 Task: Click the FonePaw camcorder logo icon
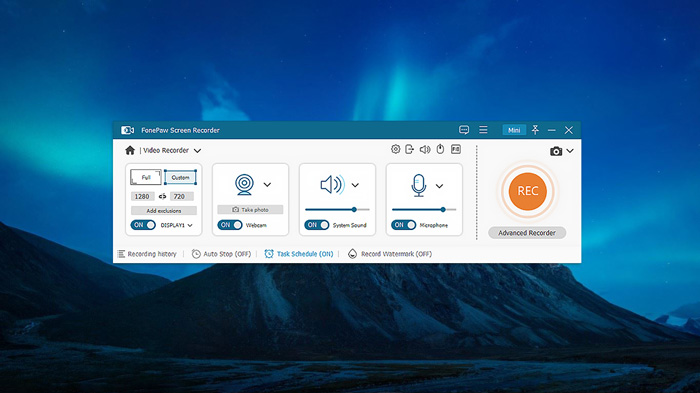coord(127,130)
